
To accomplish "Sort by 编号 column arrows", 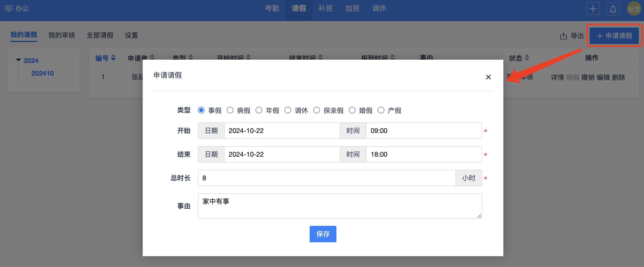I will pos(113,58).
